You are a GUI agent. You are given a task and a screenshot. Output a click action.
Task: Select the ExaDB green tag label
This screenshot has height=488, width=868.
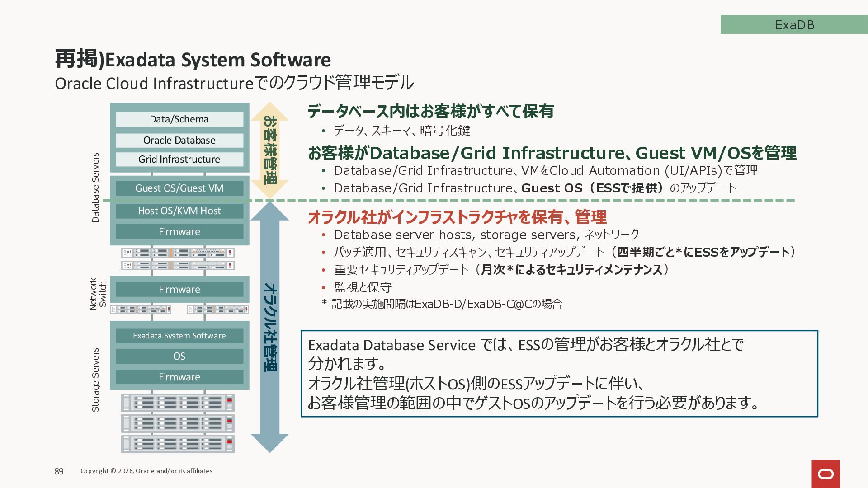pos(794,25)
